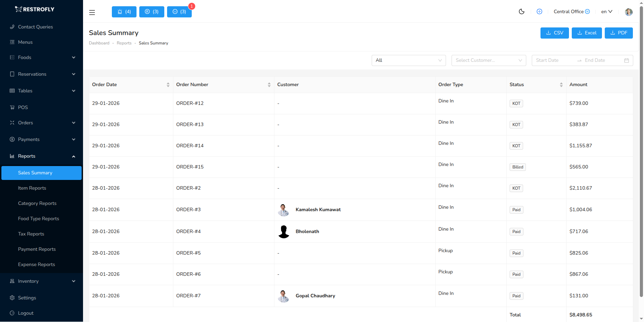This screenshot has width=644, height=322.
Task: Open Contact Queries from sidebar
Action: click(x=35, y=27)
